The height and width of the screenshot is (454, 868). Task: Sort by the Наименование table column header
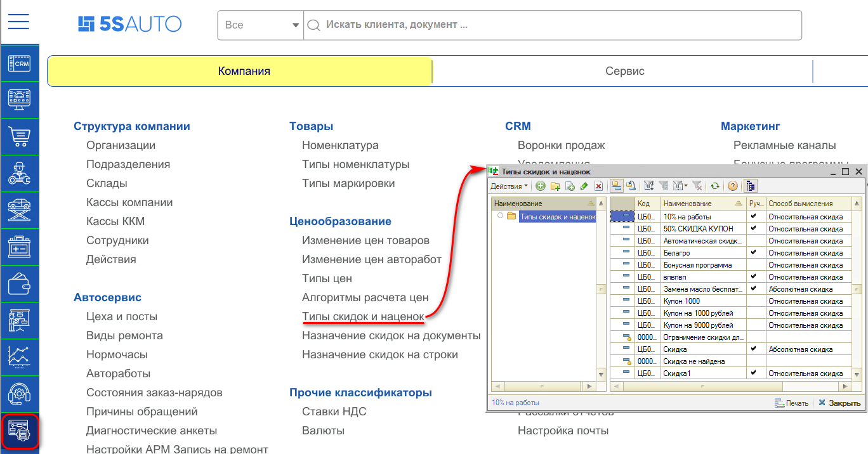coord(704,204)
